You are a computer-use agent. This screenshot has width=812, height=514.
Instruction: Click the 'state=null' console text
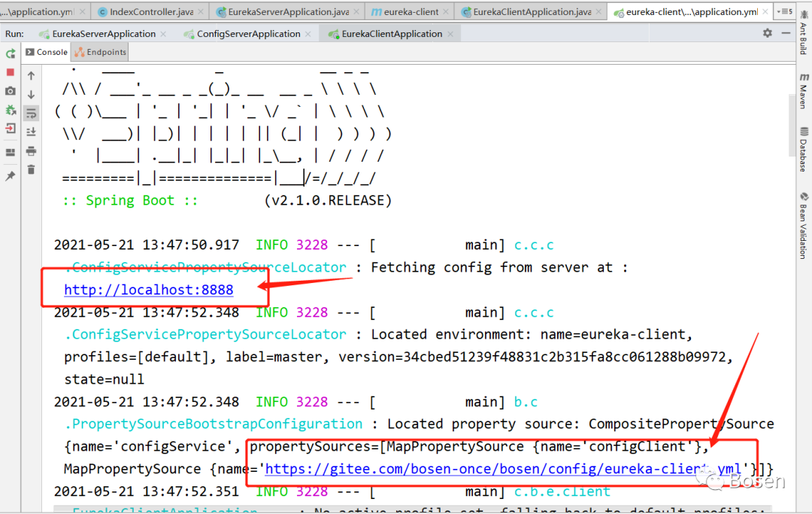tap(104, 379)
